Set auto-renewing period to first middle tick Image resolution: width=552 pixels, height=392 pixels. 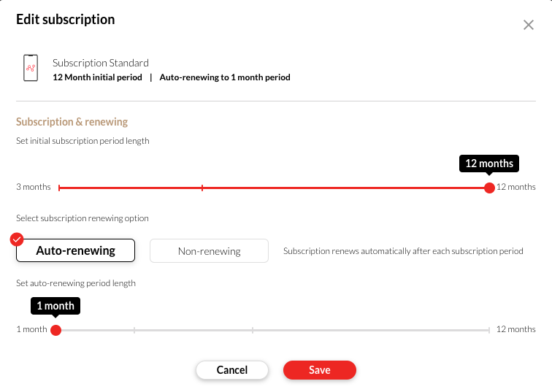(134, 330)
